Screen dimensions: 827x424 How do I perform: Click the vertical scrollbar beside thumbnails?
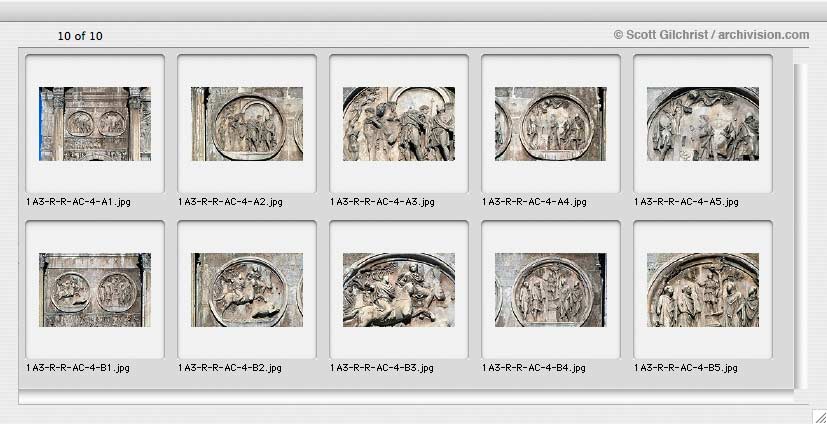pos(801,226)
